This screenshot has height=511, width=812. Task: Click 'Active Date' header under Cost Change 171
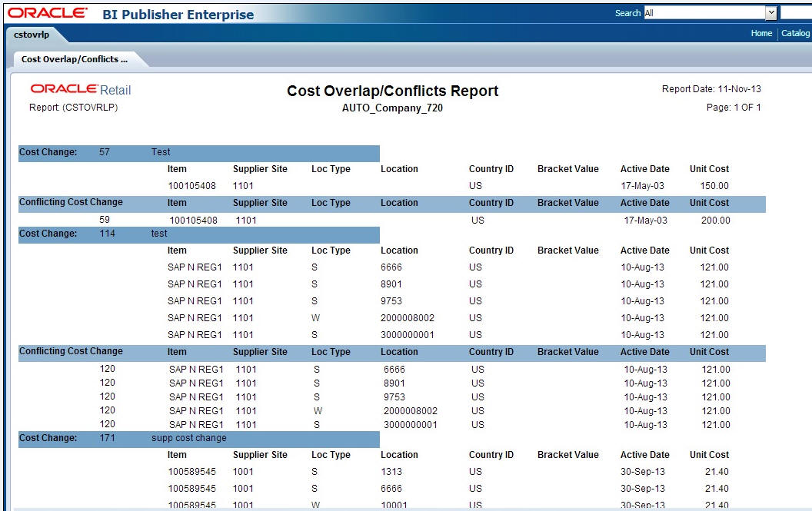click(644, 455)
